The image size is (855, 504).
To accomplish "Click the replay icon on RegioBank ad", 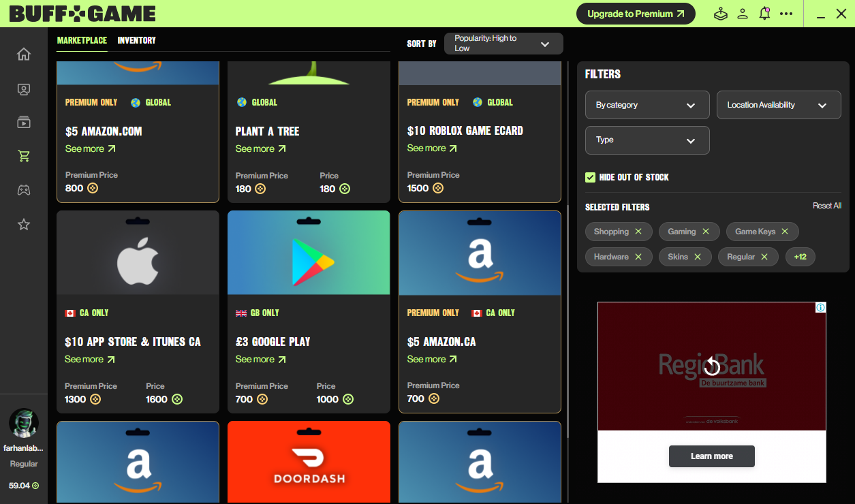I will pos(712,366).
